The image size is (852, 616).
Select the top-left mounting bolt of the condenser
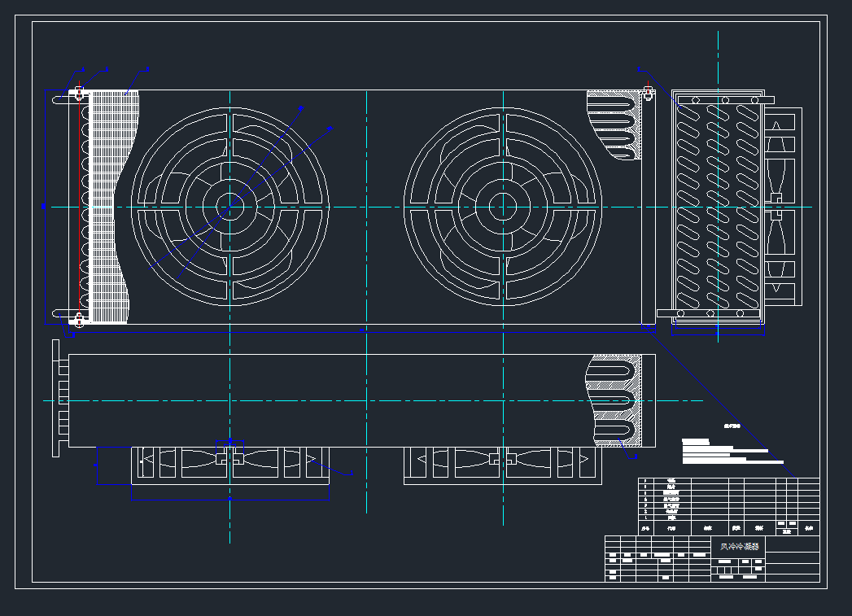tap(79, 94)
